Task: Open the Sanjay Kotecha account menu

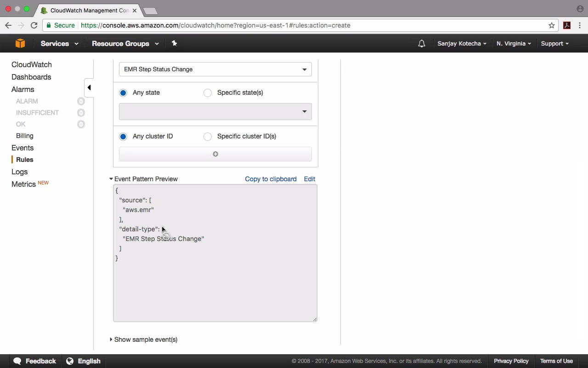Action: [462, 44]
